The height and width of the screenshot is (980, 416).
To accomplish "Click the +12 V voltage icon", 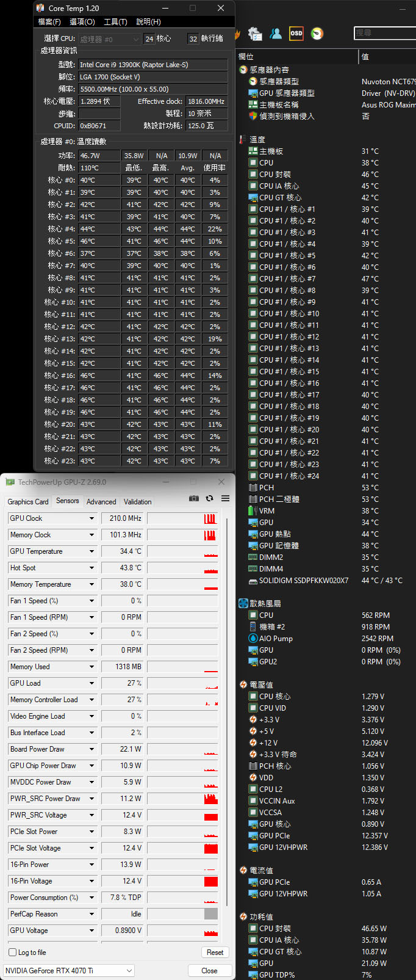I will (253, 742).
